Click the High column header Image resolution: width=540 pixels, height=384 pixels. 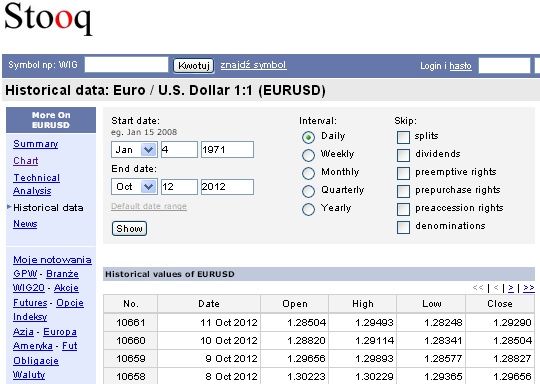(x=363, y=303)
